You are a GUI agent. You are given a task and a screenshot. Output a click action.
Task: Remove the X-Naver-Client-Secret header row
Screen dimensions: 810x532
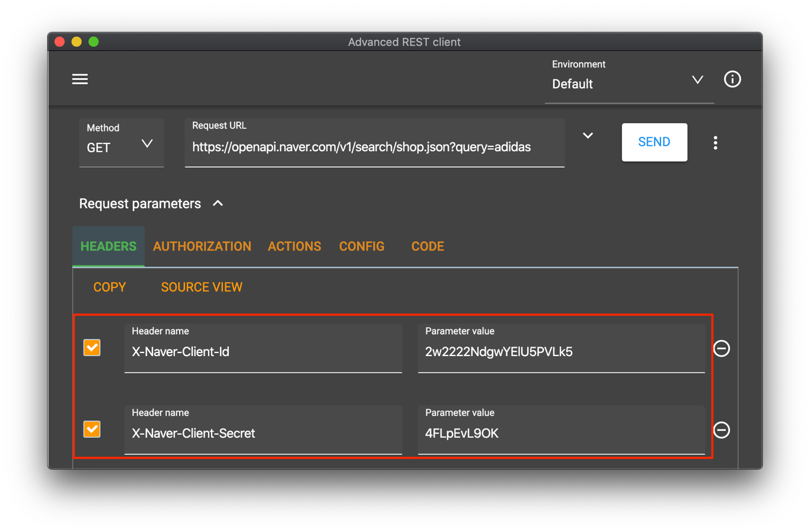722,430
